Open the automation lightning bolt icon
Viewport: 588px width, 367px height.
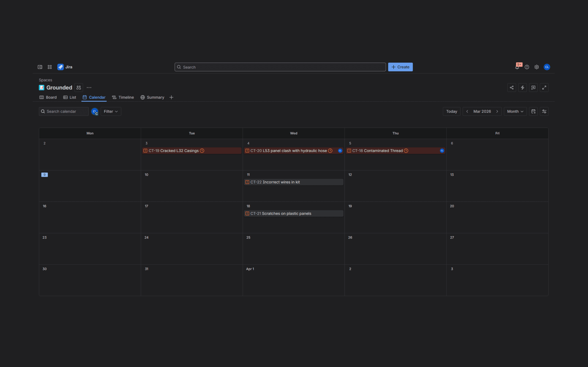pyautogui.click(x=522, y=88)
